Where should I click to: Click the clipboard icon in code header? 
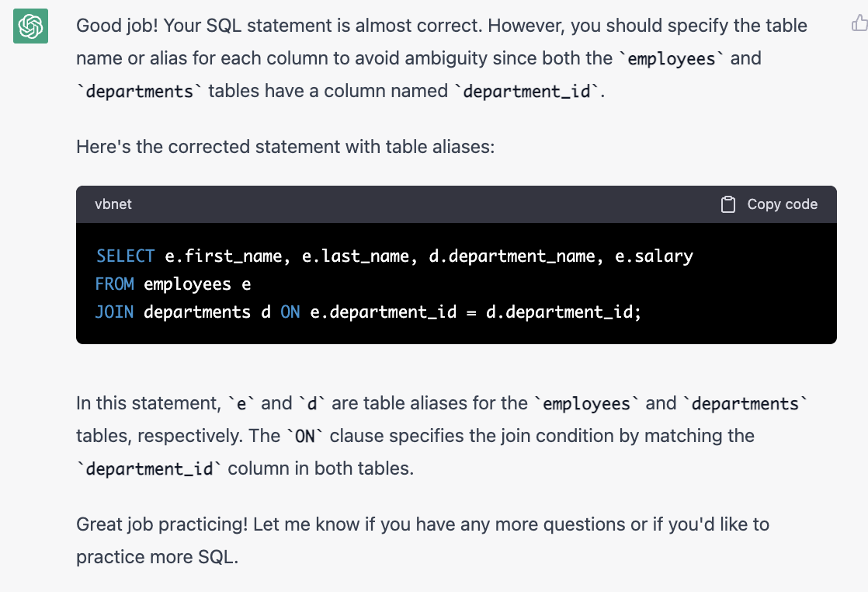[728, 204]
